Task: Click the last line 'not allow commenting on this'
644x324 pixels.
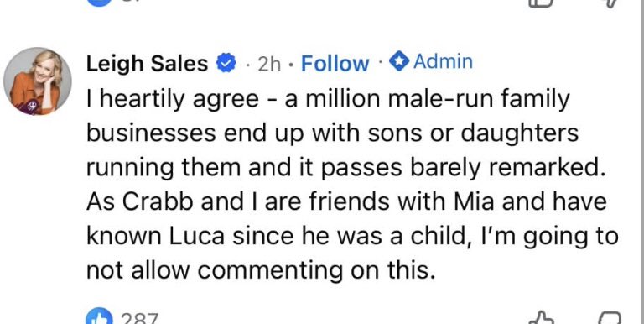Action: 261,270
